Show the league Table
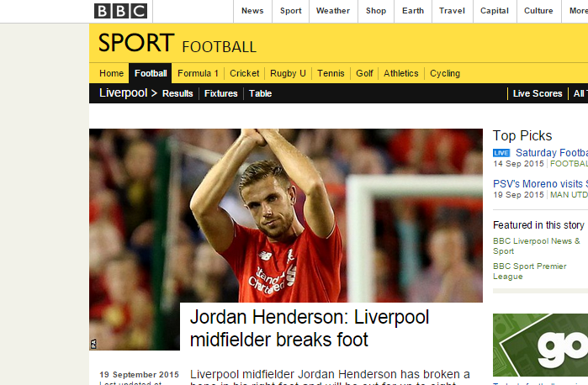 (x=260, y=93)
